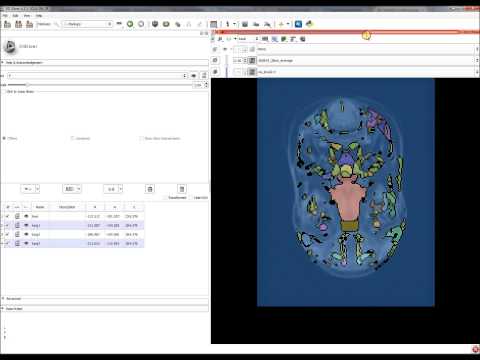Toggle the Transformed checkbox
Viewport: 480px width, 360px height.
(x=165, y=198)
